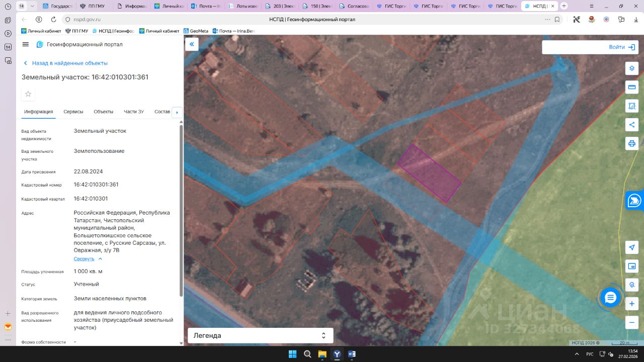Screen dimensions: 644x362
Task: Activate the ruler measurement tool
Action: pos(632,87)
